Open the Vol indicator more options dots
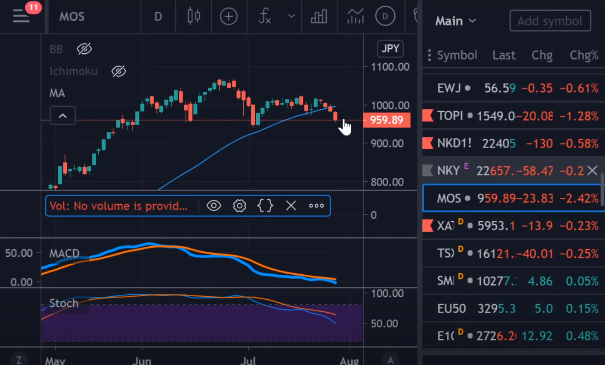The width and height of the screenshot is (605, 365). 316,206
